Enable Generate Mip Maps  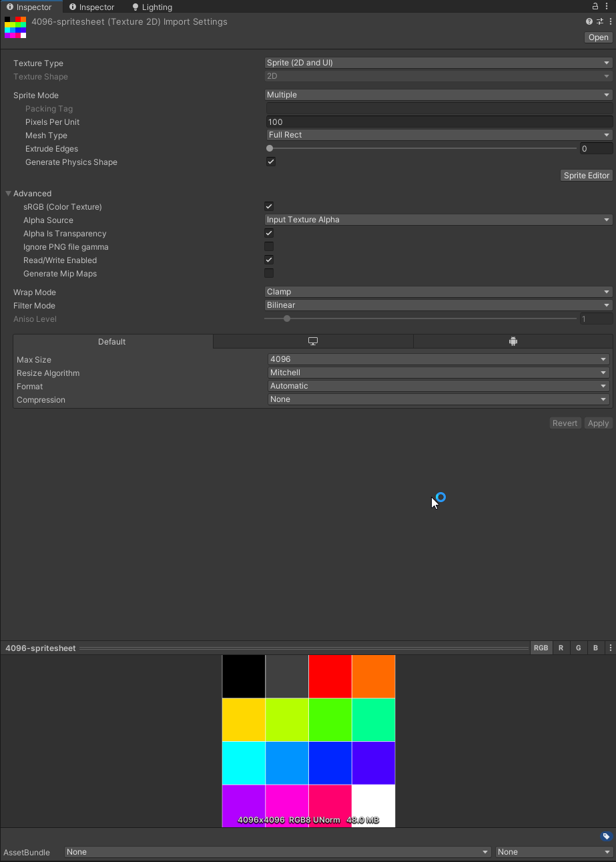click(268, 272)
